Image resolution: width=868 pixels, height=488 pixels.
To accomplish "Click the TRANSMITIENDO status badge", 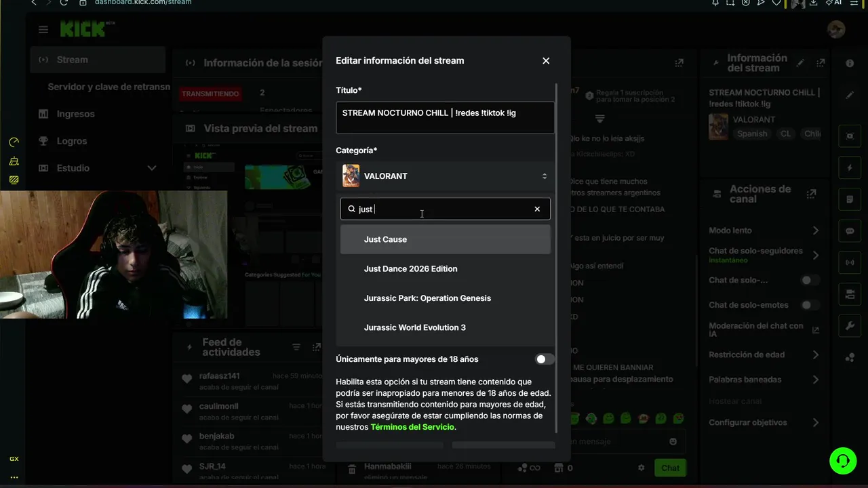I will point(210,94).
